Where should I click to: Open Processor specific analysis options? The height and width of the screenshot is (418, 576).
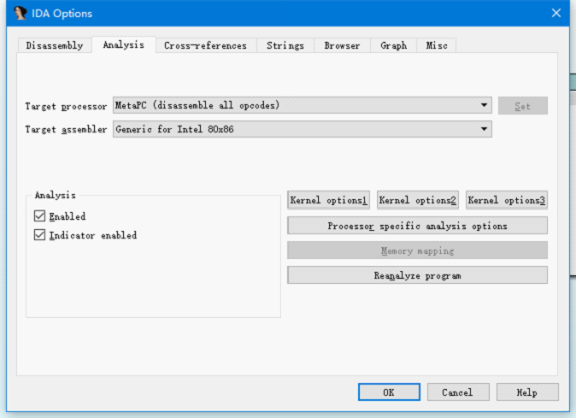coord(417,226)
